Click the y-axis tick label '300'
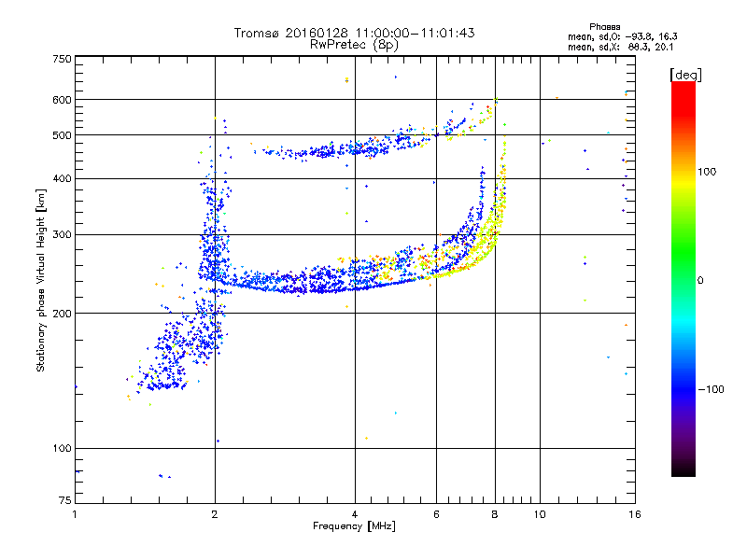 coord(62,235)
